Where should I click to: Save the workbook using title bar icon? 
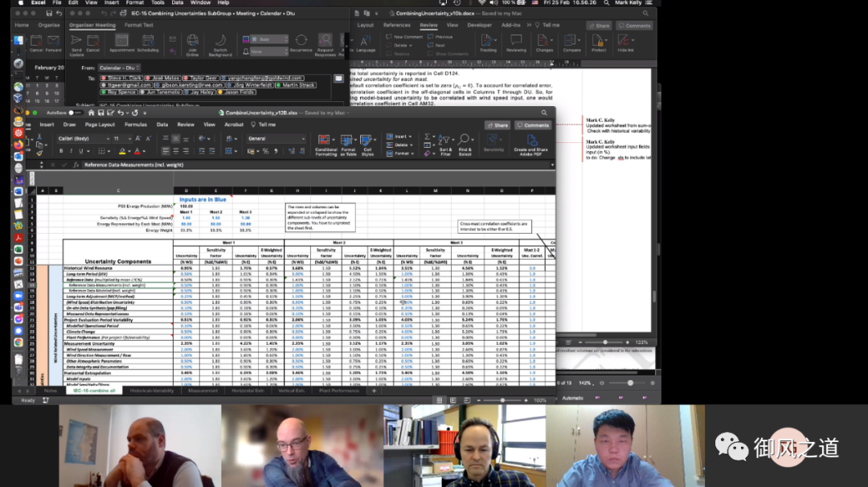(100, 113)
